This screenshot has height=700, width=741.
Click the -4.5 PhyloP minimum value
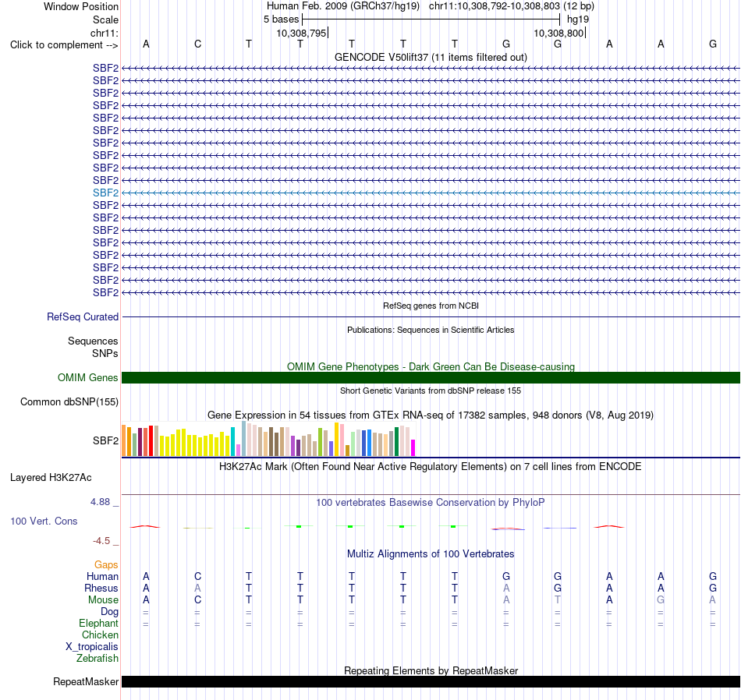101,541
